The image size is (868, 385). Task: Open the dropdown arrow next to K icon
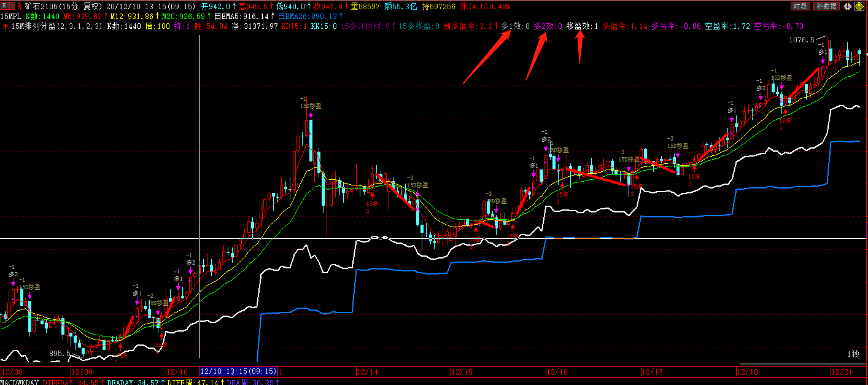[12, 6]
